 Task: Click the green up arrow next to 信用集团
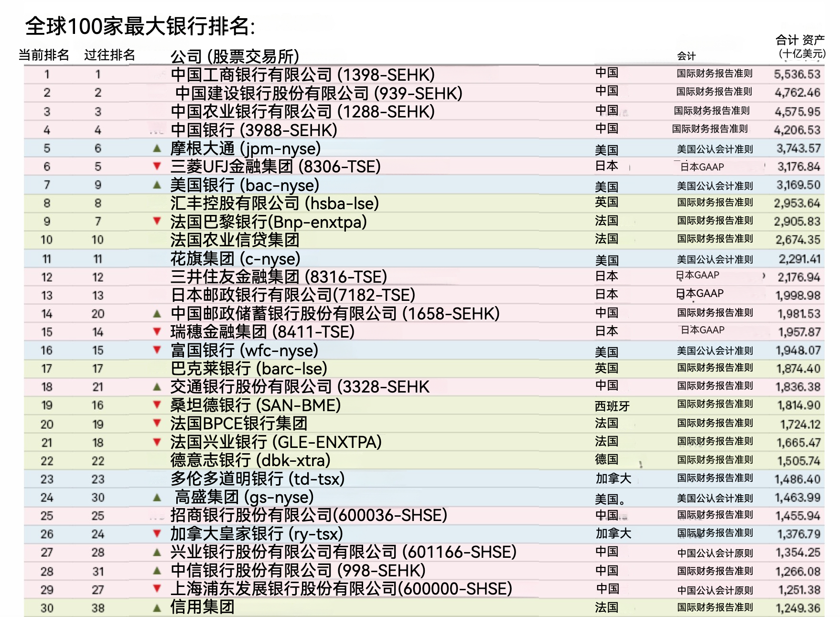tap(157, 608)
